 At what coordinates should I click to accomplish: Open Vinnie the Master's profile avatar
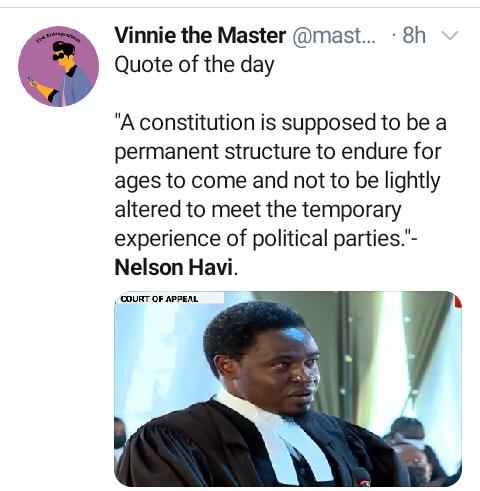[x=58, y=66]
